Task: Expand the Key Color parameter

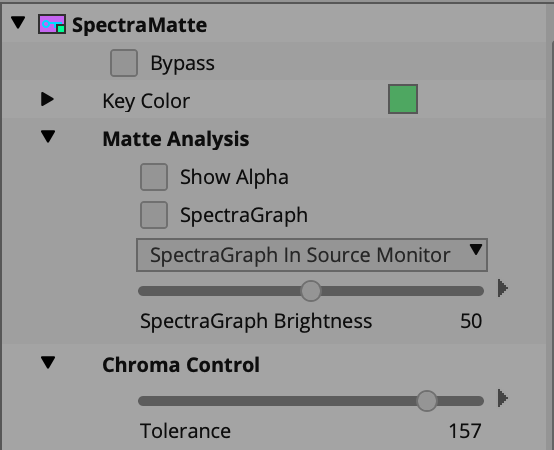Action: 47,99
